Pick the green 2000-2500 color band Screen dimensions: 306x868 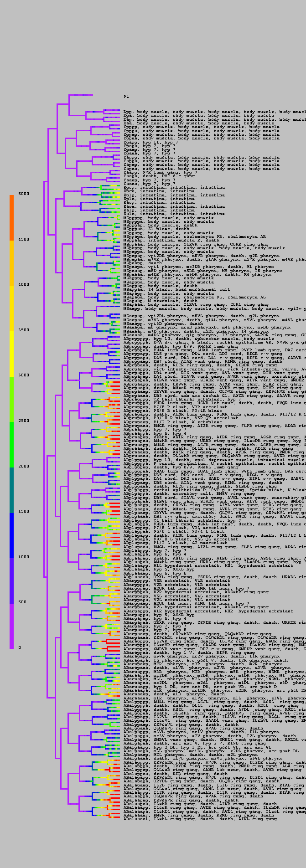point(12,444)
